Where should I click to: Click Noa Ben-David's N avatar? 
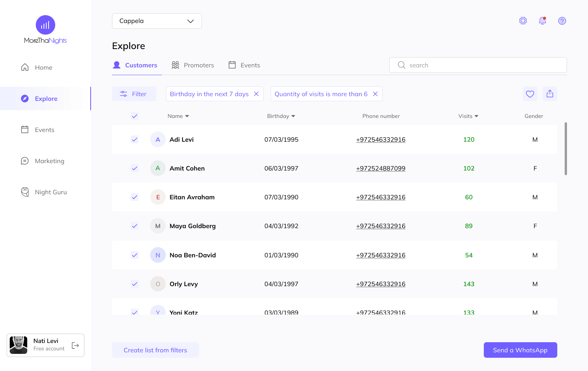click(158, 255)
